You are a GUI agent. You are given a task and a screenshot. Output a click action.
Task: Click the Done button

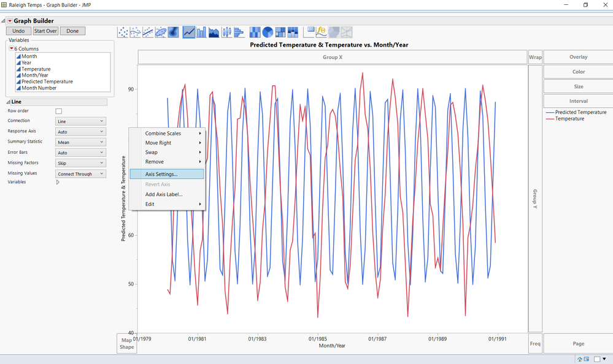tap(72, 31)
